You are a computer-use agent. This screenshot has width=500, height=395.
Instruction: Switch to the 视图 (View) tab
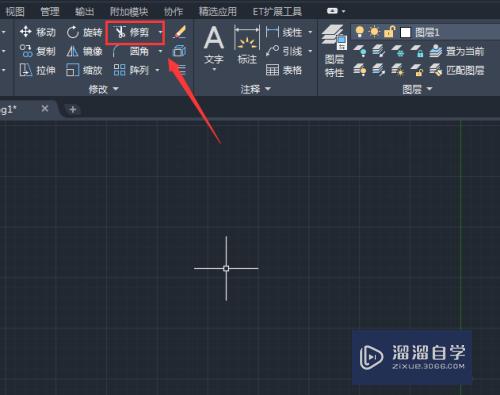click(x=15, y=12)
